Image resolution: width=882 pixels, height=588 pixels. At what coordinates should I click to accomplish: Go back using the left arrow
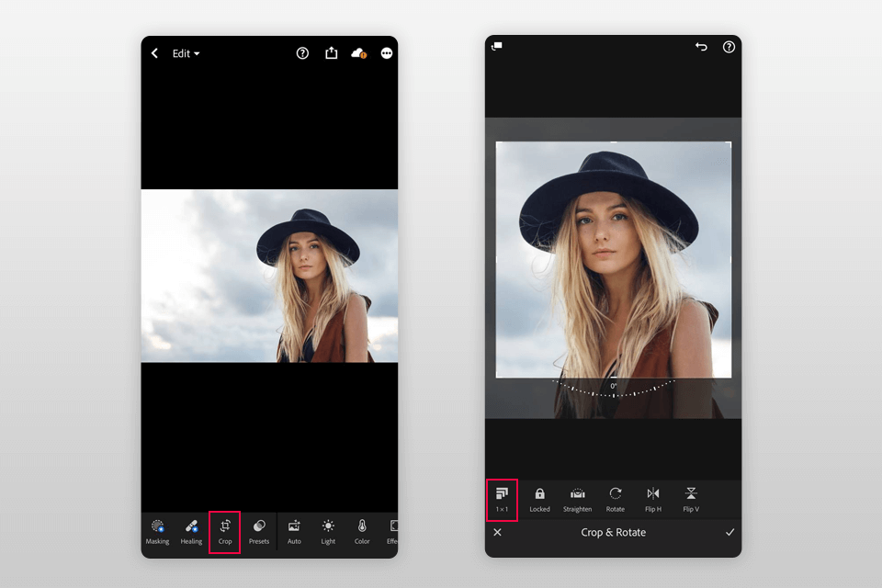pyautogui.click(x=154, y=53)
